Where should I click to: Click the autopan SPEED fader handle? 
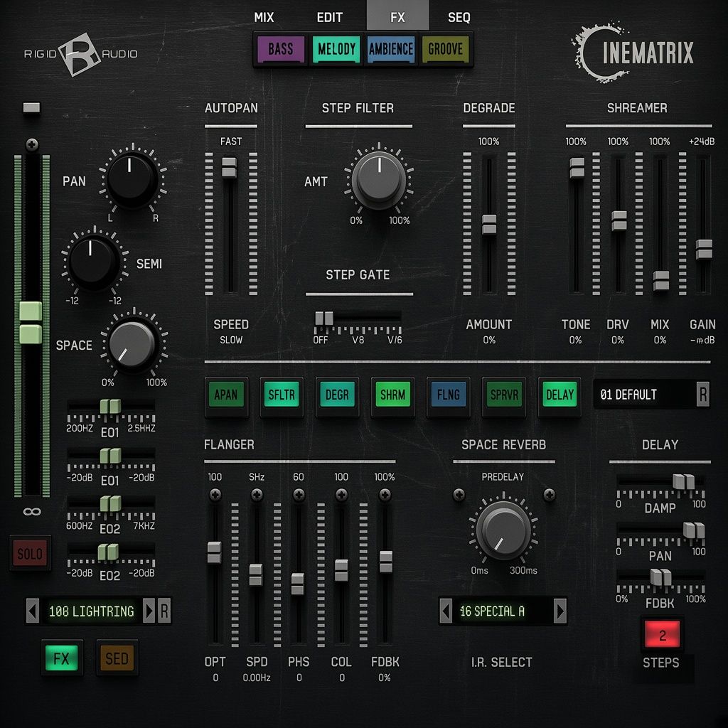pos(230,168)
